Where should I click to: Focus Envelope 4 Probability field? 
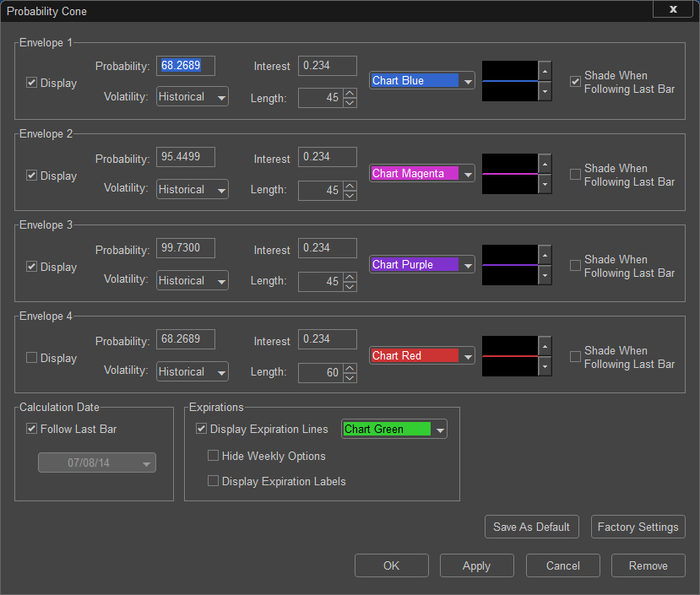click(186, 338)
